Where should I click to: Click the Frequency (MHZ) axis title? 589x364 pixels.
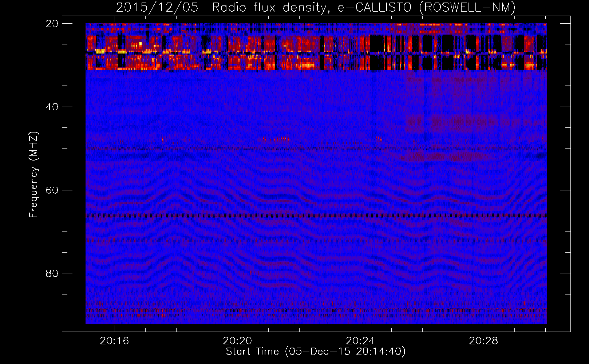coord(33,174)
